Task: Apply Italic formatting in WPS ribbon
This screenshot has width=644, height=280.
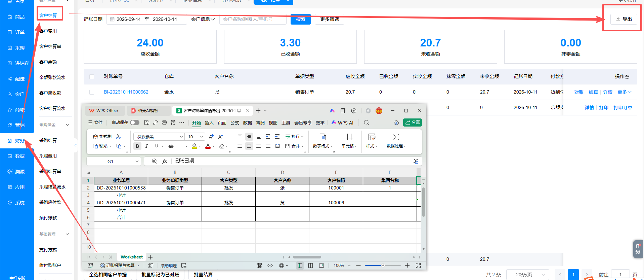Action: (x=146, y=146)
